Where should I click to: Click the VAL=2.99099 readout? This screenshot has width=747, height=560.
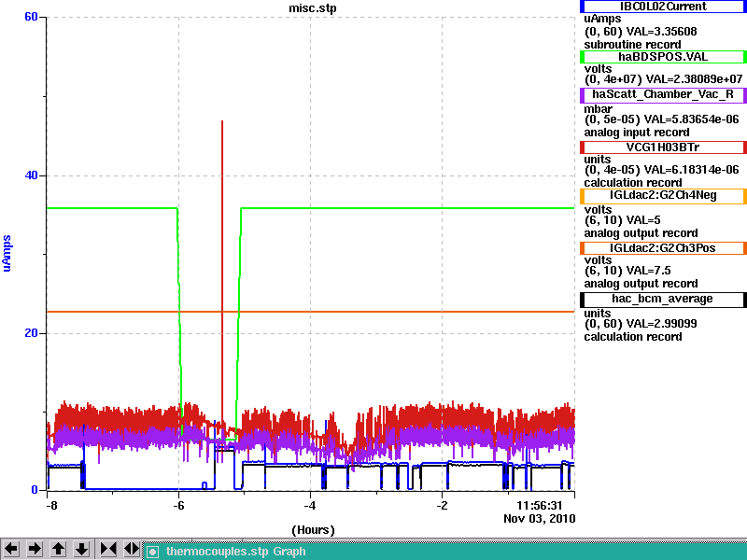click(662, 324)
